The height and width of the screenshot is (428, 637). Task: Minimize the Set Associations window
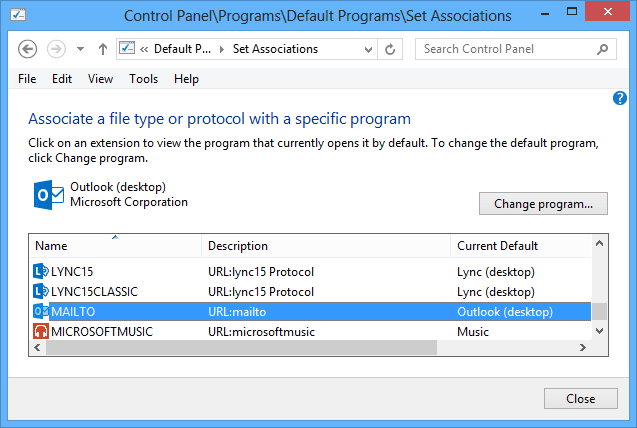(x=545, y=14)
